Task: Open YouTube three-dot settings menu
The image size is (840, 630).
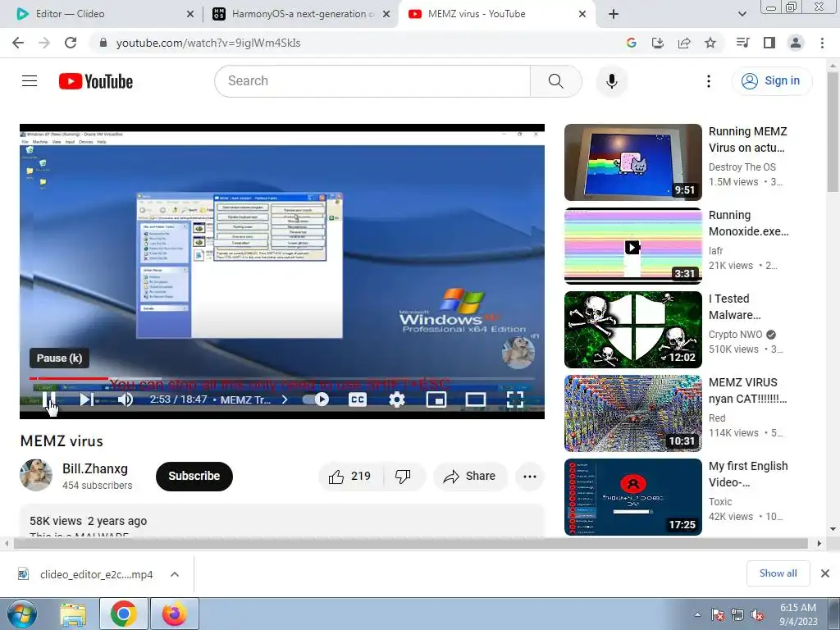Action: (x=708, y=81)
